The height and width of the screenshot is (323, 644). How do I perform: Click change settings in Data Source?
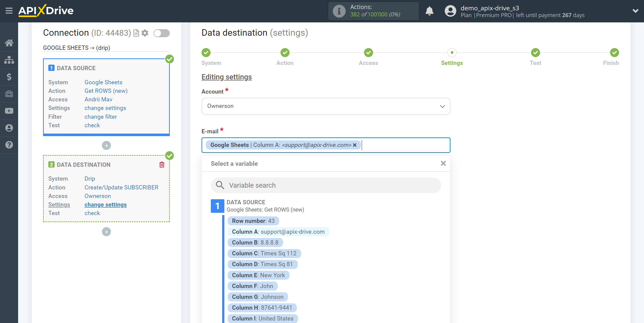105,108
